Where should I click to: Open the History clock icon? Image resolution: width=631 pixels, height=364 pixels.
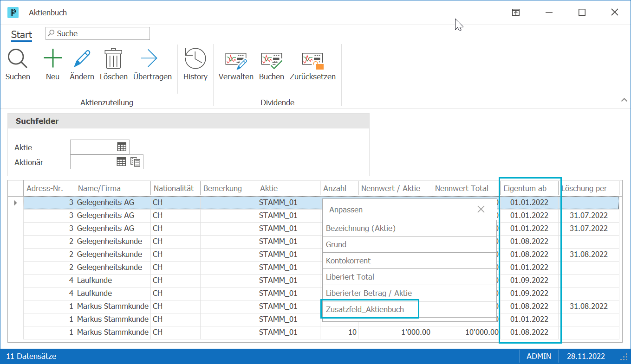195,59
